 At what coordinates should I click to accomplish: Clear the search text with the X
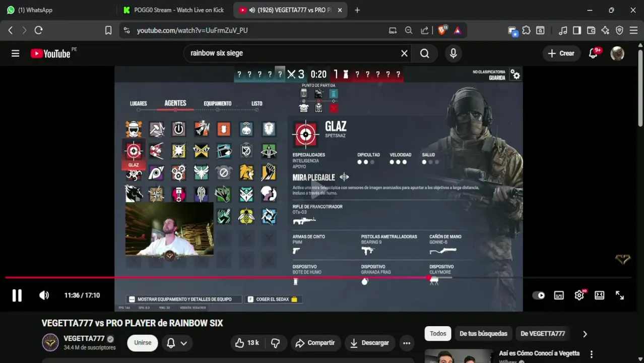tap(404, 53)
